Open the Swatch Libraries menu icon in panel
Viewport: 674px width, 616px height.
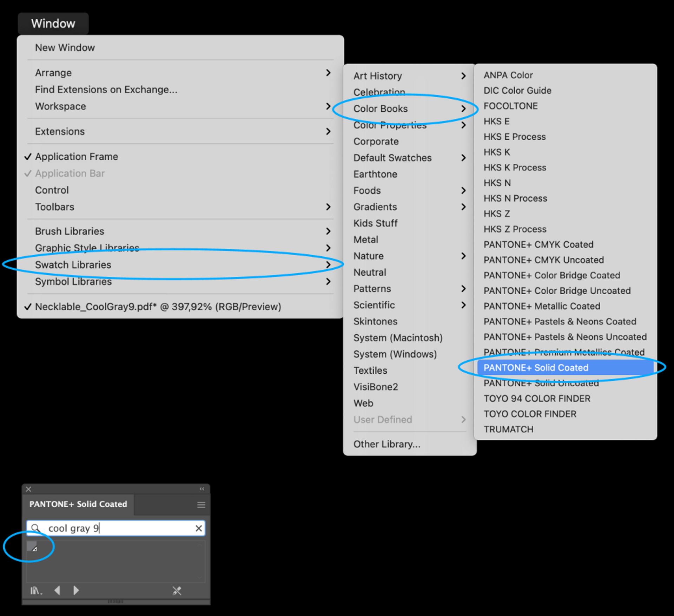coord(35,590)
